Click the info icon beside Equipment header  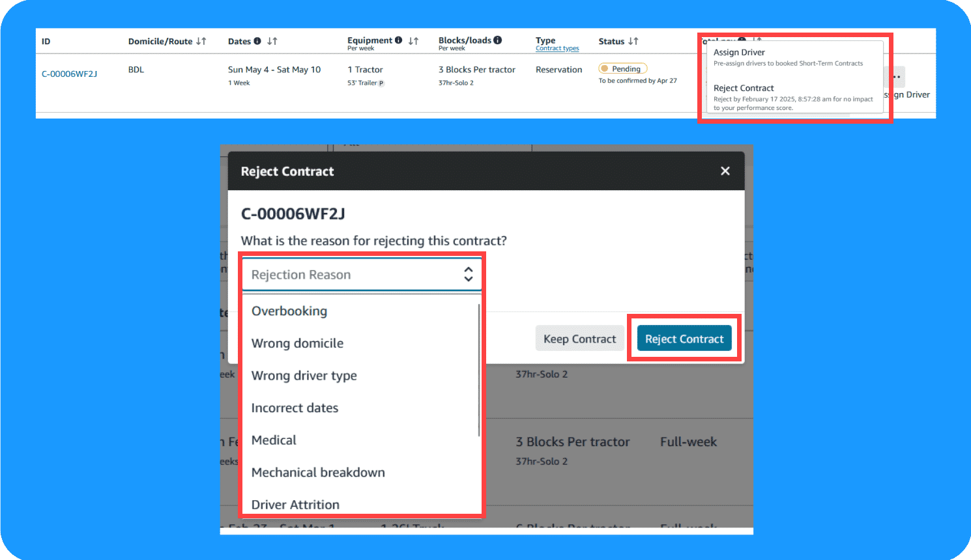coord(398,40)
